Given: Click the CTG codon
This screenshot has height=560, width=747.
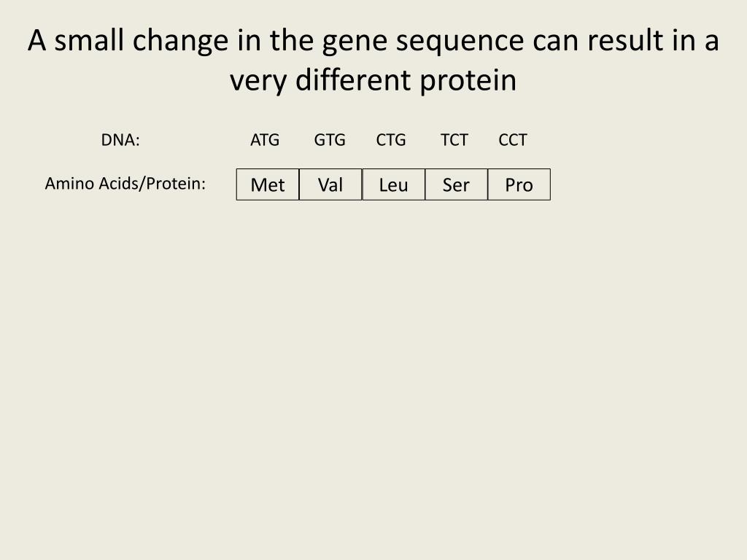Looking at the screenshot, I should pos(391,140).
